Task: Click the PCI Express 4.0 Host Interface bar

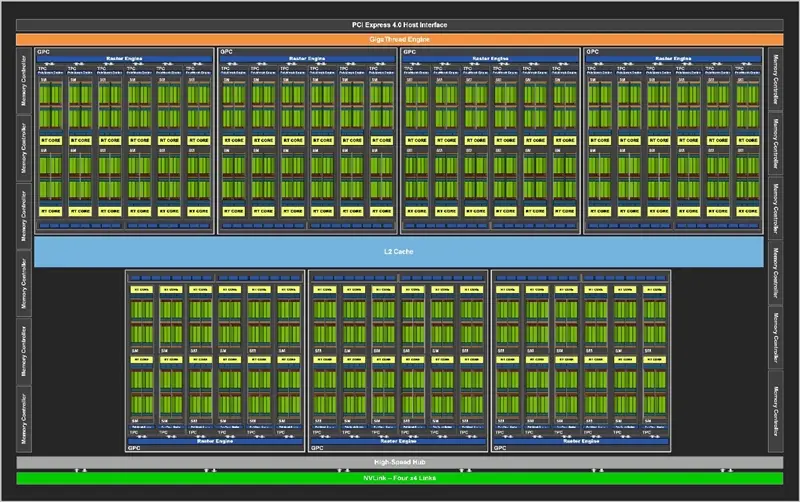Action: (399, 24)
